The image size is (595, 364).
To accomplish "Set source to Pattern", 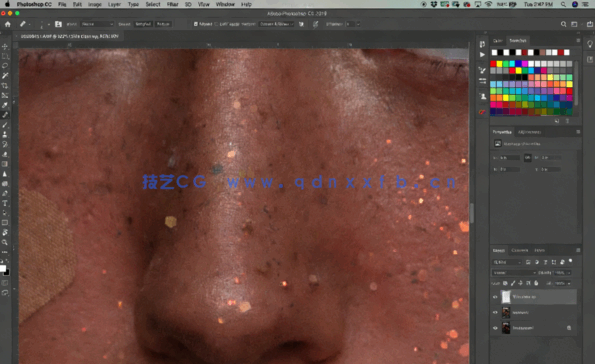I will coord(163,24).
